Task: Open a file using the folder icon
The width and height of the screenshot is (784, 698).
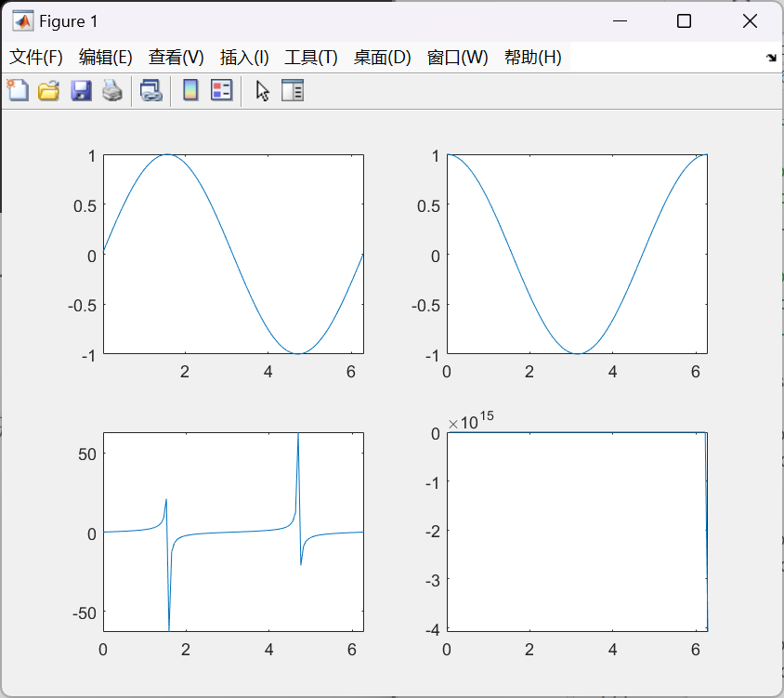Action: point(49,90)
